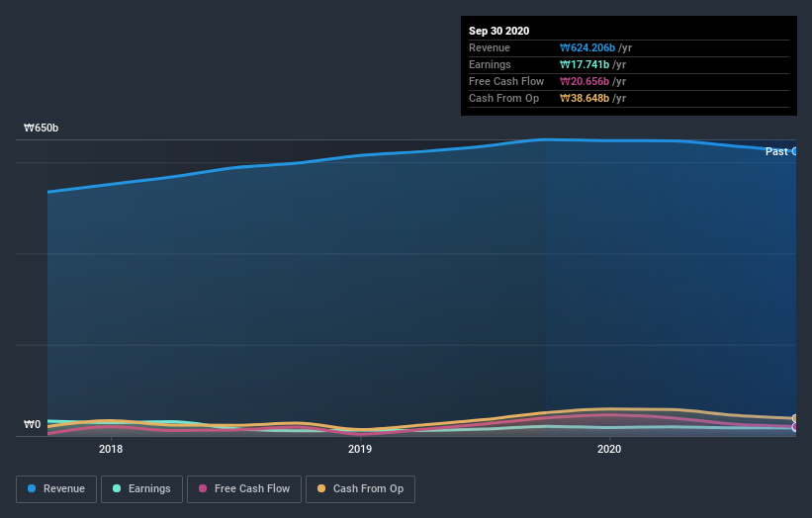Screen dimensions: 812x518
Task: Click the Revenue row label in tooltip
Action: [490, 48]
